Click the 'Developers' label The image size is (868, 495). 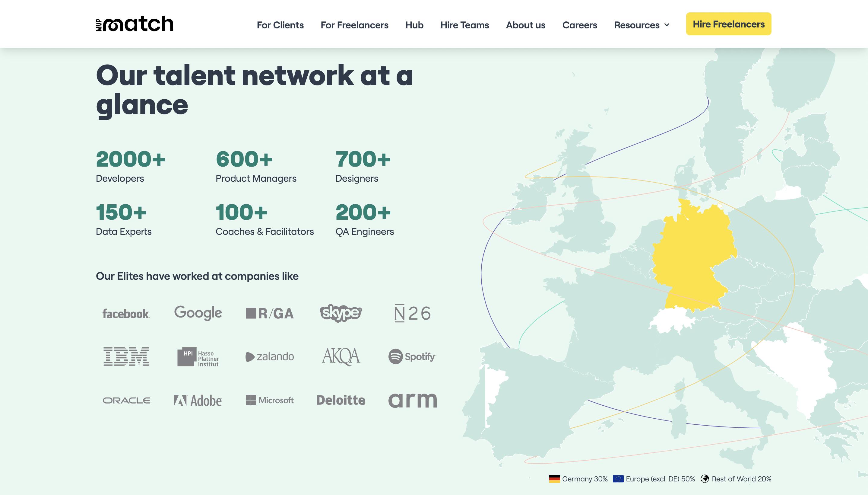coord(120,178)
